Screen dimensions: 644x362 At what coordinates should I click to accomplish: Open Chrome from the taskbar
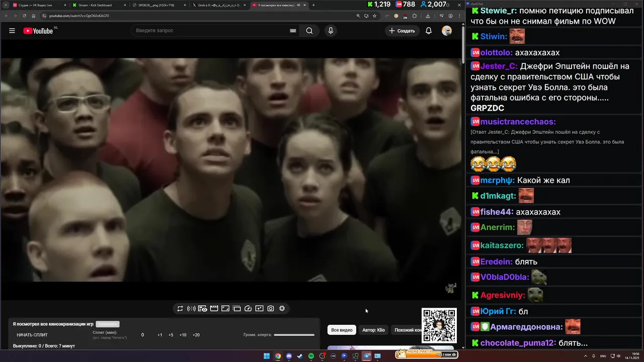(x=278, y=356)
